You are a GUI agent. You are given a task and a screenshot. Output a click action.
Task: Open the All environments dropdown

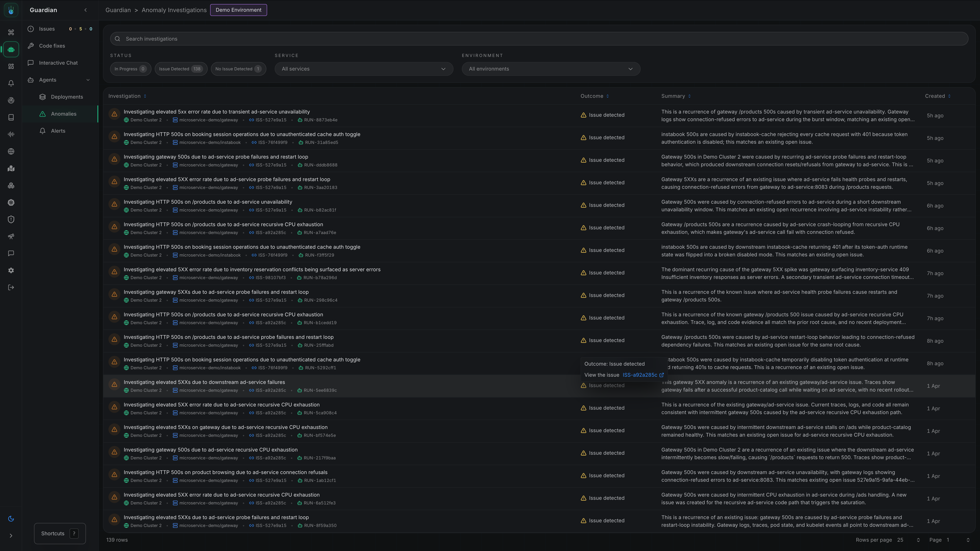click(x=550, y=69)
